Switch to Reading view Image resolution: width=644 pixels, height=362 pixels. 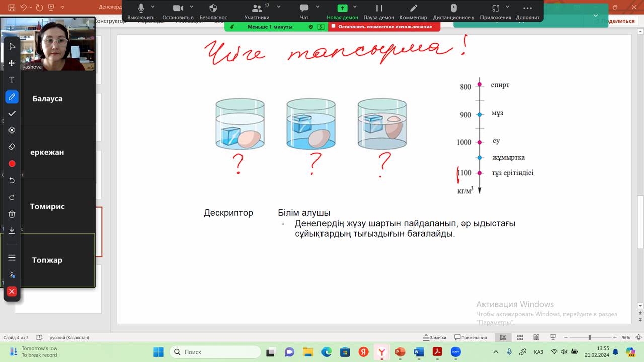click(536, 337)
